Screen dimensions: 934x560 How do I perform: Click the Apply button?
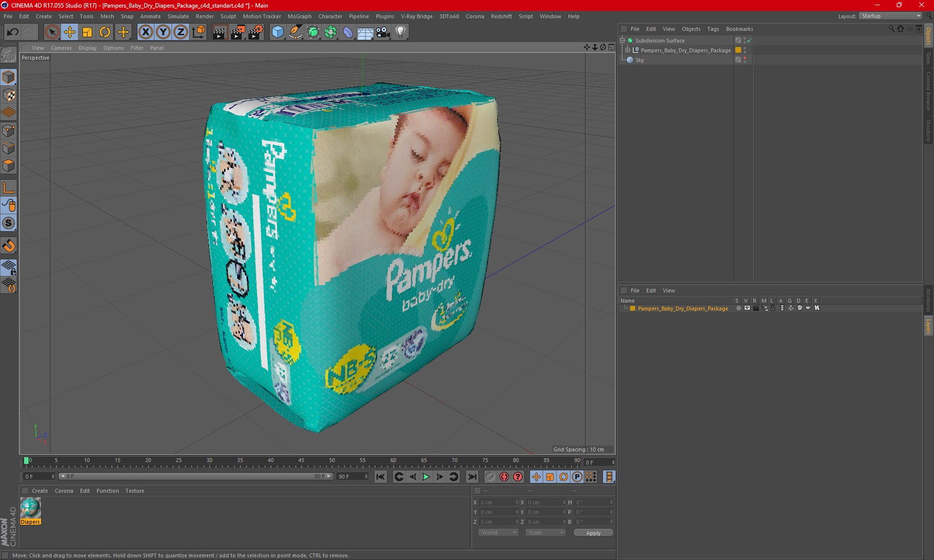pos(593,533)
